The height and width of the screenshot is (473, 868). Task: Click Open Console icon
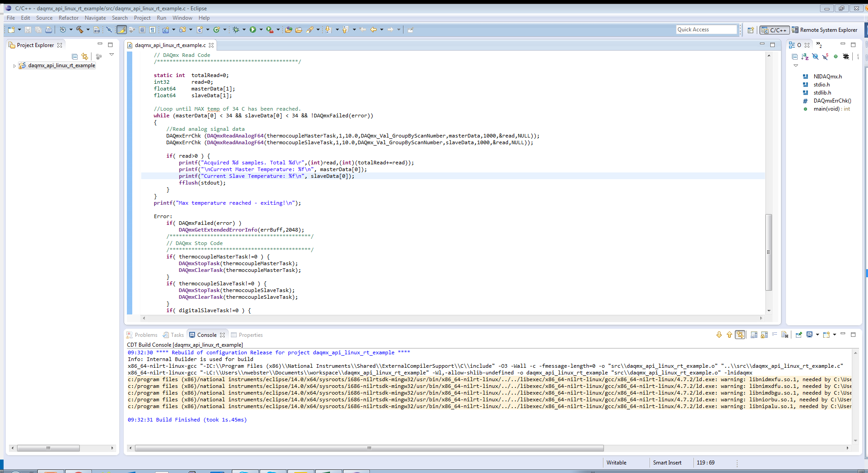point(826,335)
